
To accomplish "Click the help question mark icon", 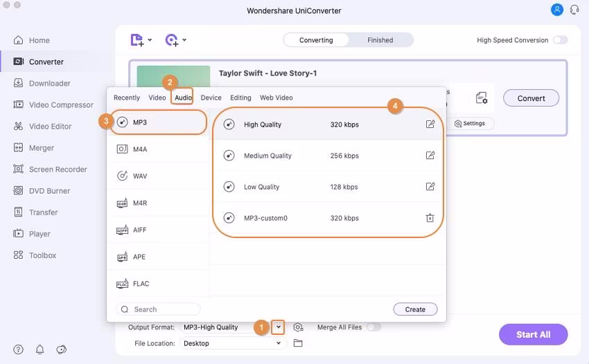I will pos(18,349).
